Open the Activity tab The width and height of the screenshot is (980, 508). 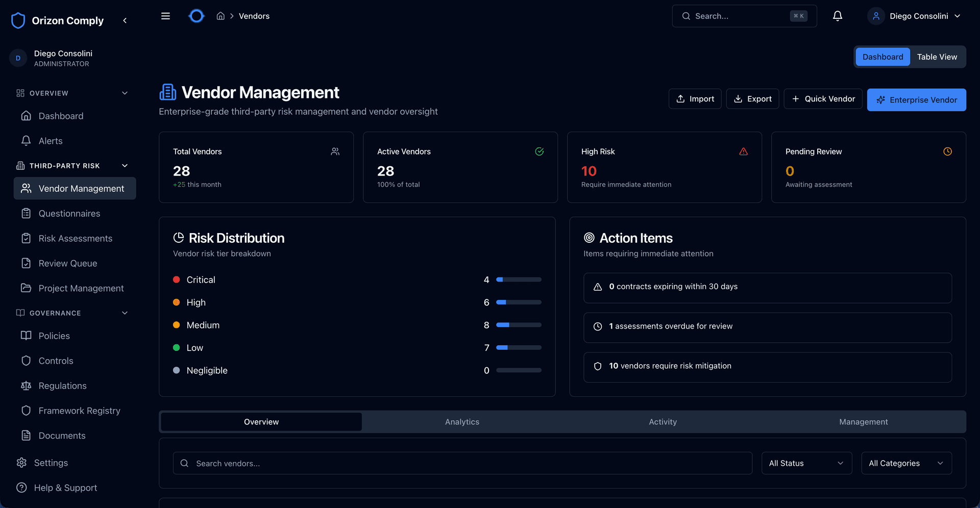point(663,422)
